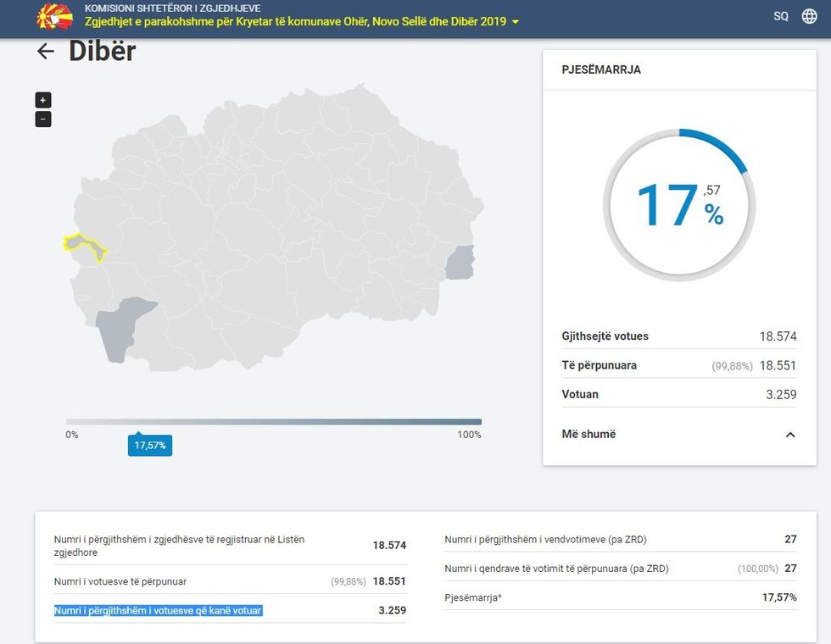
Task: Open the Më shumë details link
Action: 588,434
